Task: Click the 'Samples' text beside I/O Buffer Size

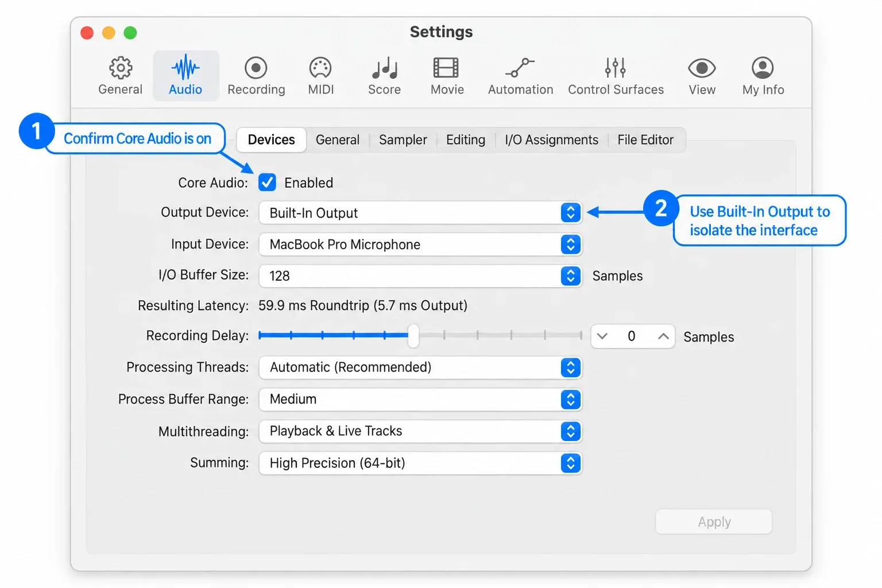Action: point(617,276)
